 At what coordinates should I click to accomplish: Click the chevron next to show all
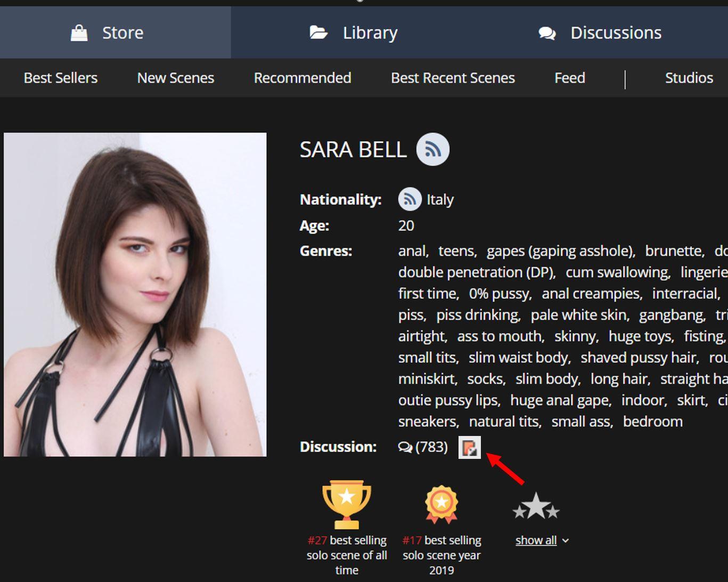tap(566, 541)
